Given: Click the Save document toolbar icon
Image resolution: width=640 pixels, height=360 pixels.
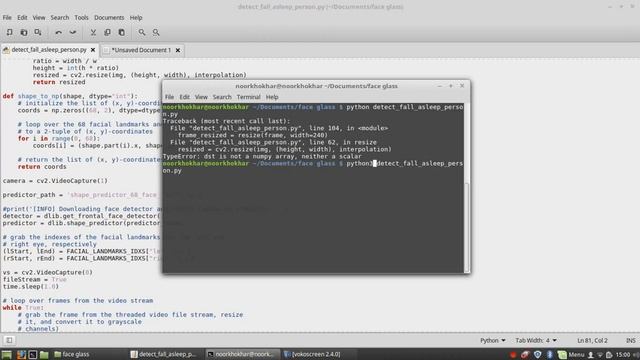Looking at the screenshot, I should tap(38, 32).
